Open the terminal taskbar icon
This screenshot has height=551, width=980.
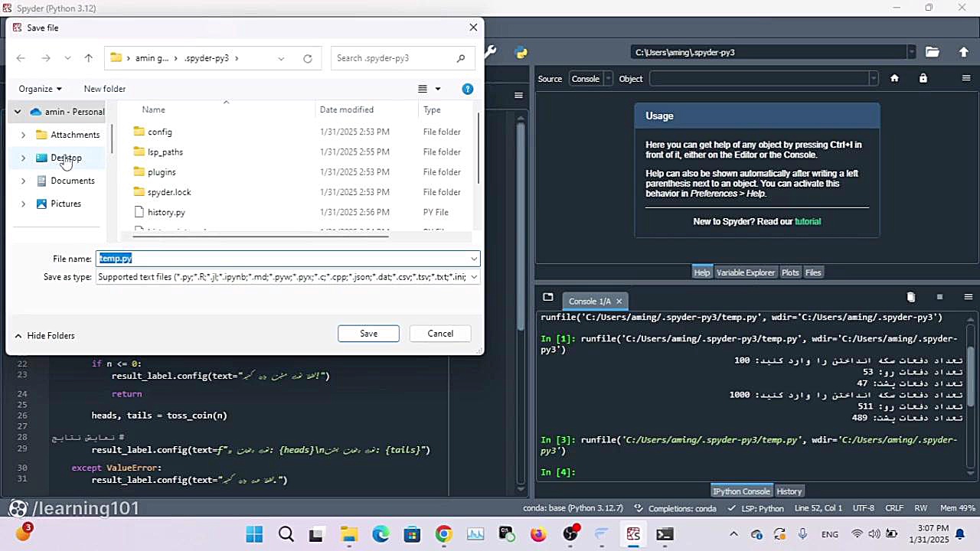pyautogui.click(x=665, y=534)
